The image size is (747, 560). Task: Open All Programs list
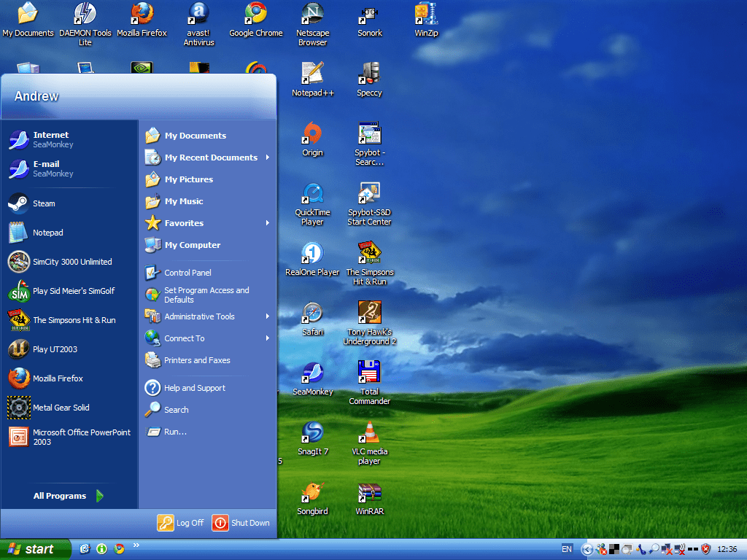pyautogui.click(x=68, y=496)
